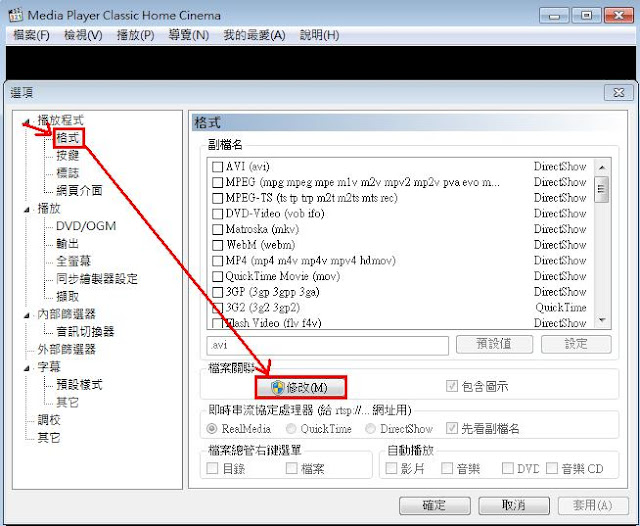
Task: Check the AVI (avi) checkbox
Action: click(218, 167)
